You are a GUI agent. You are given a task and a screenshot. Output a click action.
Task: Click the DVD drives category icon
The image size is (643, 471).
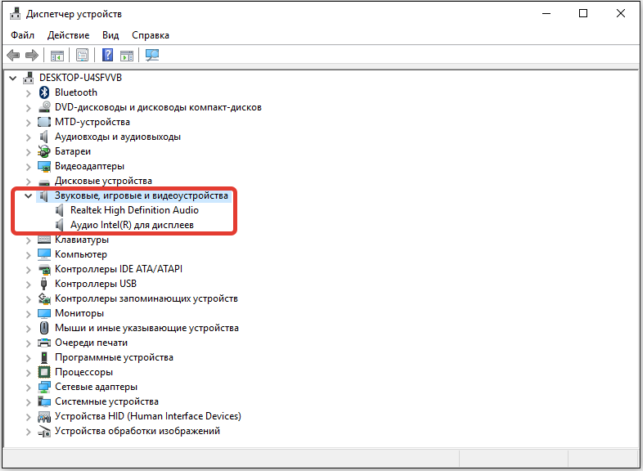point(44,107)
